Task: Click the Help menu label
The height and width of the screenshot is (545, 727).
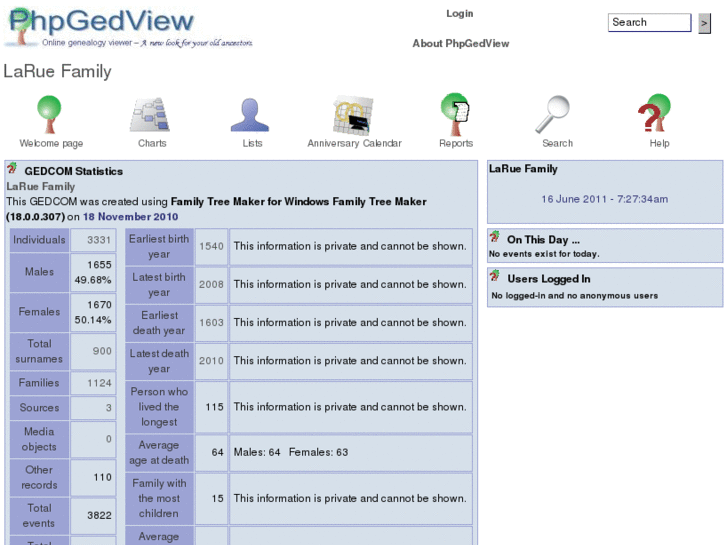Action: click(x=659, y=143)
